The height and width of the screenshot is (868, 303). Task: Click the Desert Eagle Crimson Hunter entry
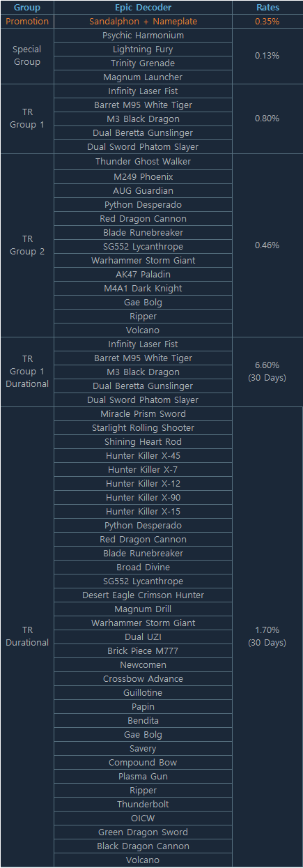(x=143, y=595)
